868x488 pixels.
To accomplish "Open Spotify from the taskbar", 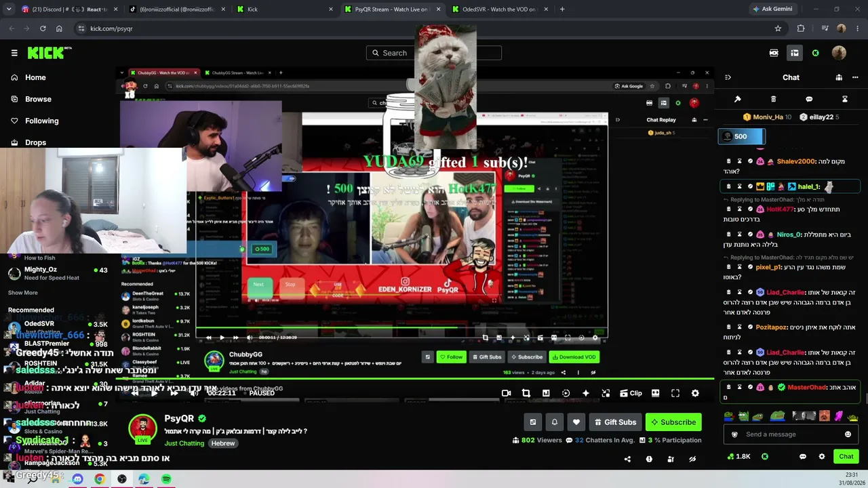I will [166, 479].
